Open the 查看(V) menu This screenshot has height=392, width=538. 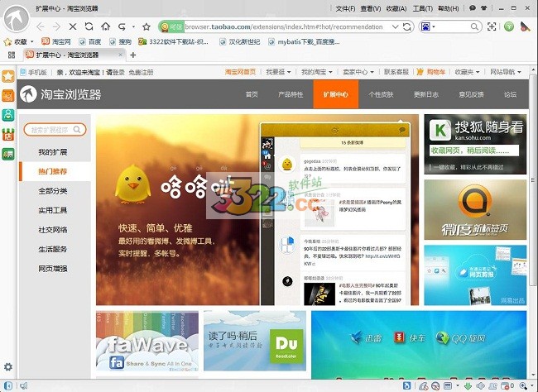(371, 8)
